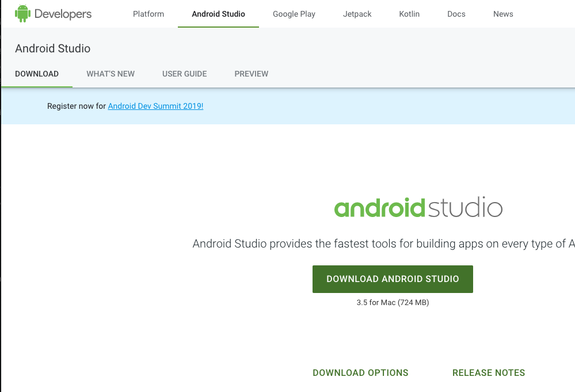Viewport: 575px width, 392px height.
Task: Follow the Android Dev Summit 2019 link
Action: (155, 106)
